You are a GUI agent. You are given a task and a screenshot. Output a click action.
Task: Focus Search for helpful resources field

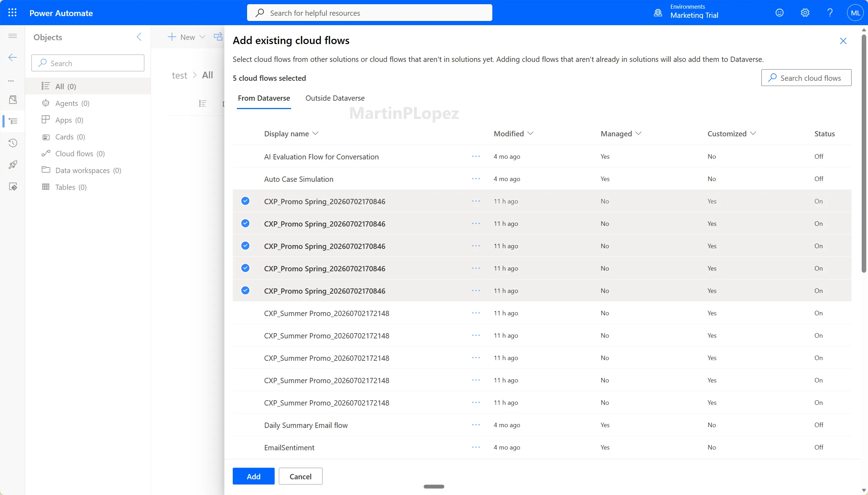369,13
